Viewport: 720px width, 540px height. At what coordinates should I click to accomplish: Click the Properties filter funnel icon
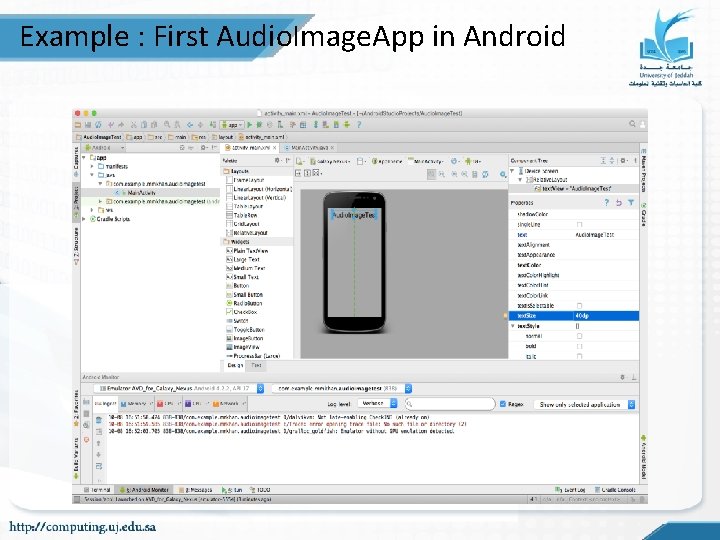(631, 202)
